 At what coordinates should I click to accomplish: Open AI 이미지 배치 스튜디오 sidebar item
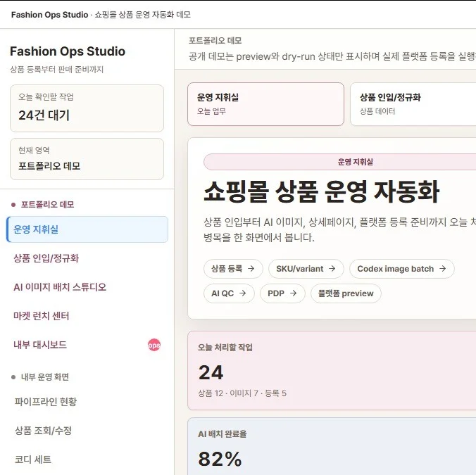click(x=87, y=287)
